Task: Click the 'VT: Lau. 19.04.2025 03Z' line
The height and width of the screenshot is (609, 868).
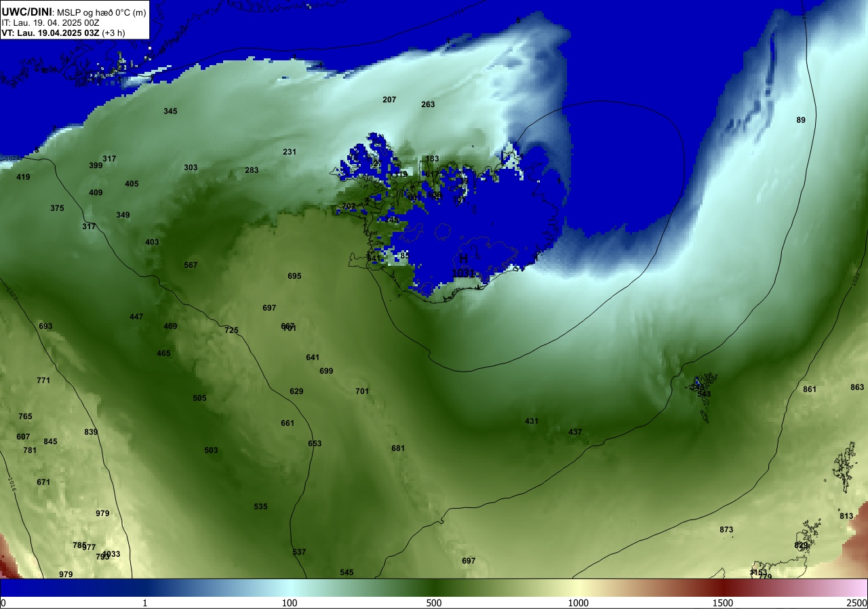Action: pyautogui.click(x=51, y=33)
